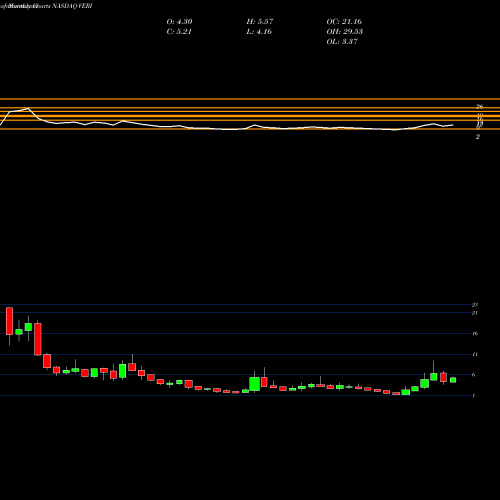This screenshot has width=500, height=500.
Task: Click the 'OC: 21.16' readout
Action: (344, 22)
